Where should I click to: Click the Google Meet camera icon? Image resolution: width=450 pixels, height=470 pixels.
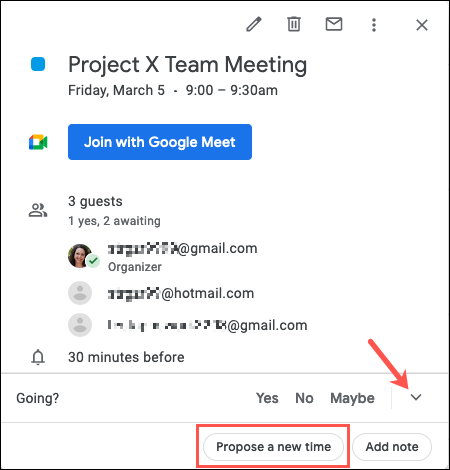[38, 142]
